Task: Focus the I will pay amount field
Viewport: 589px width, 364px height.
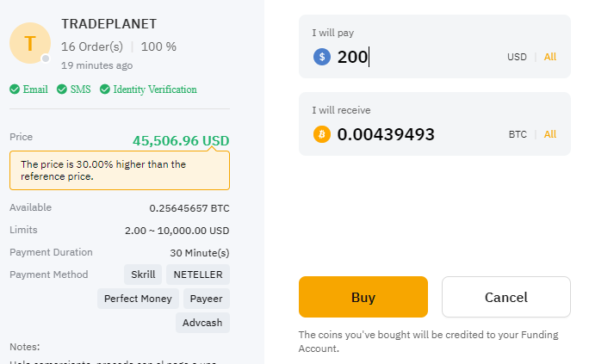Action: click(417, 57)
